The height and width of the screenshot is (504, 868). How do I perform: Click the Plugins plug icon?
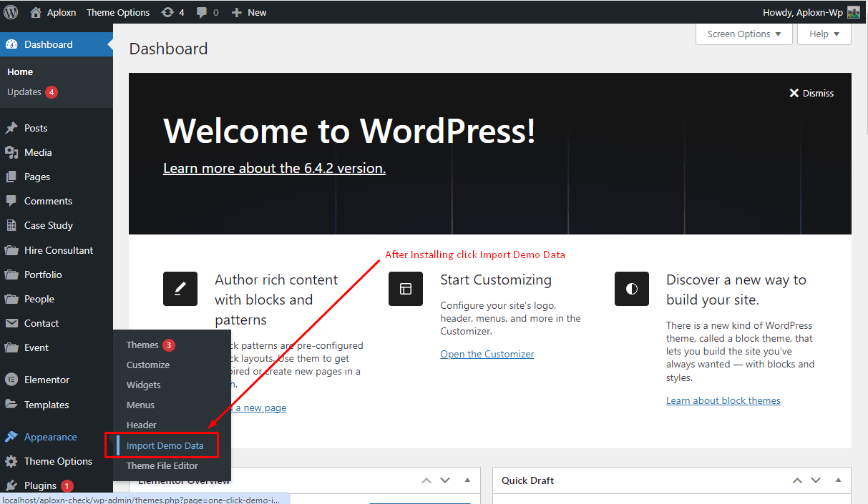click(x=11, y=485)
